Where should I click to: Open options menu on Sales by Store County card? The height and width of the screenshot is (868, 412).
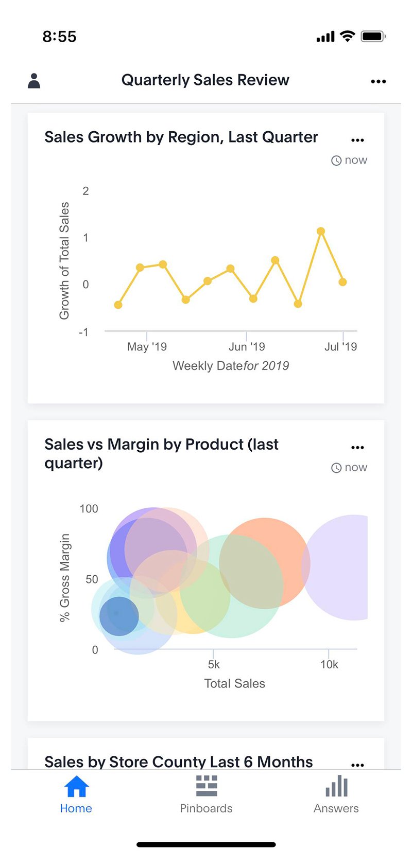(x=358, y=765)
